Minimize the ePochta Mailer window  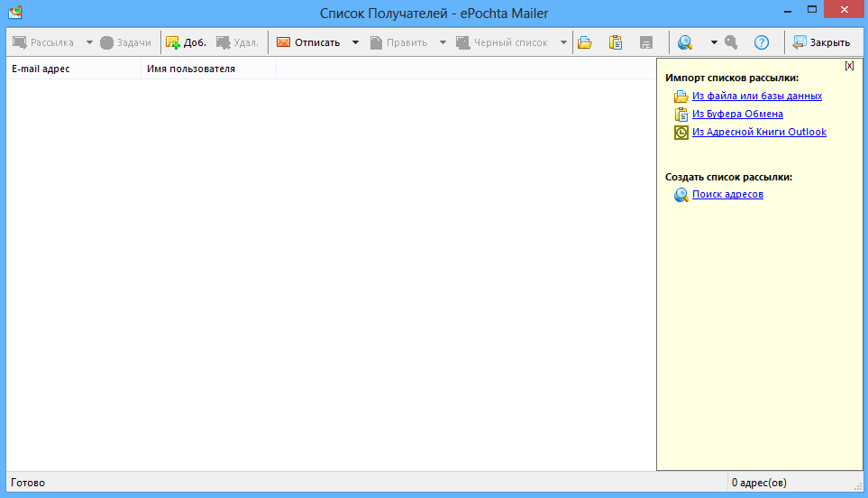click(788, 11)
